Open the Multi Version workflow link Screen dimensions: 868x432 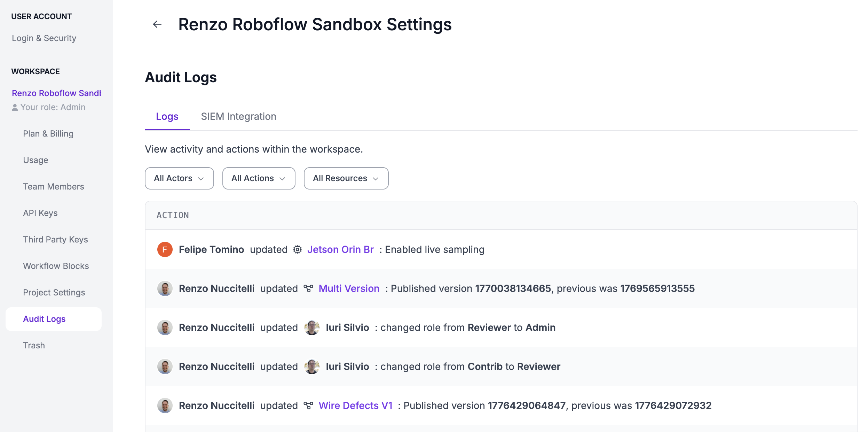[349, 288]
